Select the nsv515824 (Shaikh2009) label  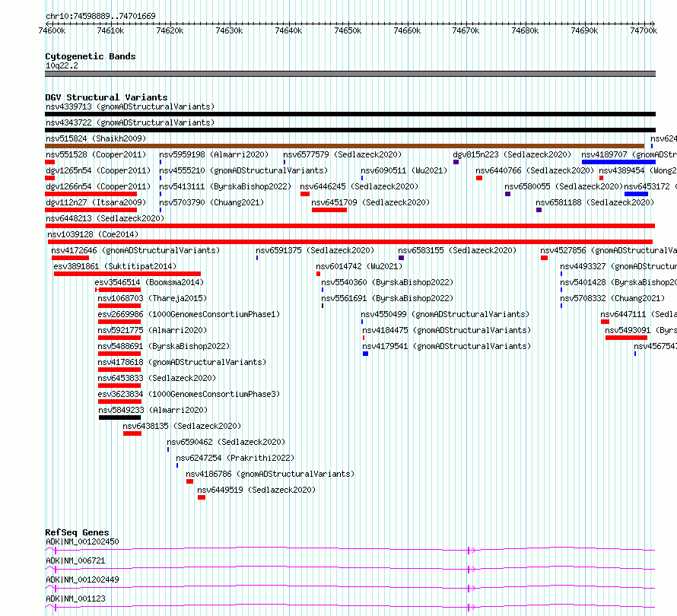96,138
